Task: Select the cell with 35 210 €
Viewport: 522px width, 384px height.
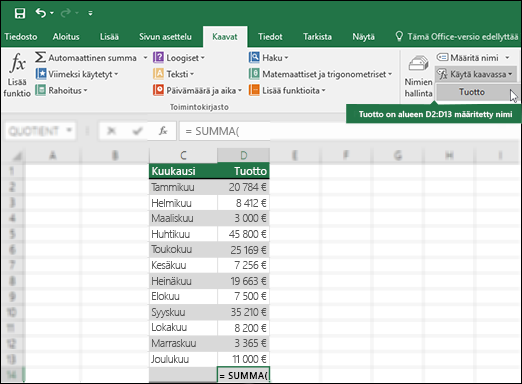Action: pos(243,312)
